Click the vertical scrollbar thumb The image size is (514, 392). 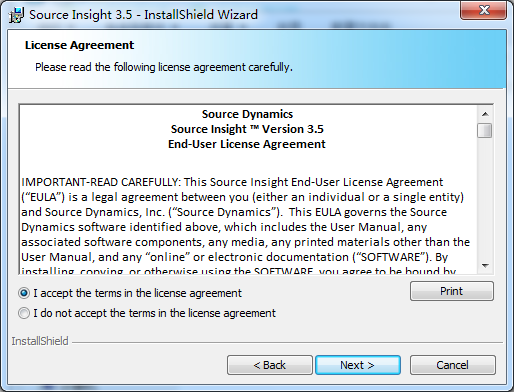click(485, 130)
